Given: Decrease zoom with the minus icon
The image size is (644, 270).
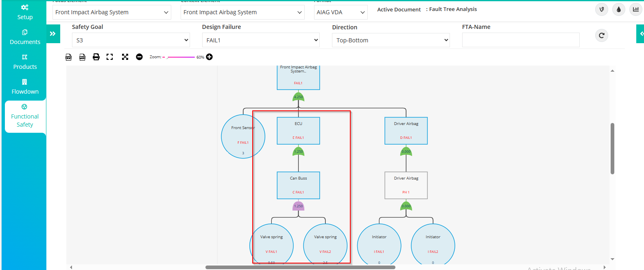Looking at the screenshot, I should coord(139,57).
